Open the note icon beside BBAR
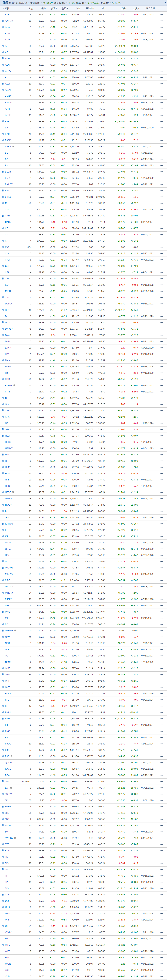The width and height of the screenshot is (167, 980). pos(13,146)
